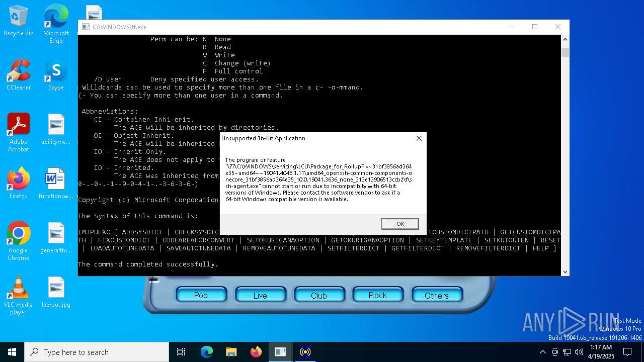Viewport: 644px width, 362px height.
Task: Open the network status tray icon
Action: click(567, 352)
